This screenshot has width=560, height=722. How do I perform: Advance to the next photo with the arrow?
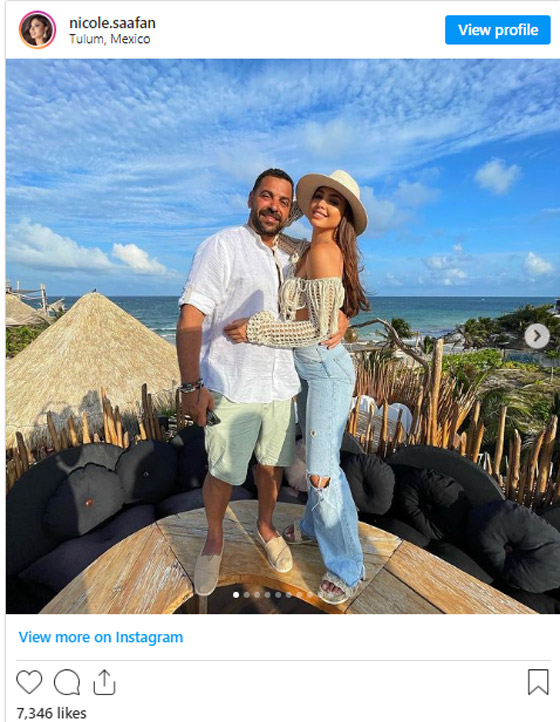click(x=537, y=336)
